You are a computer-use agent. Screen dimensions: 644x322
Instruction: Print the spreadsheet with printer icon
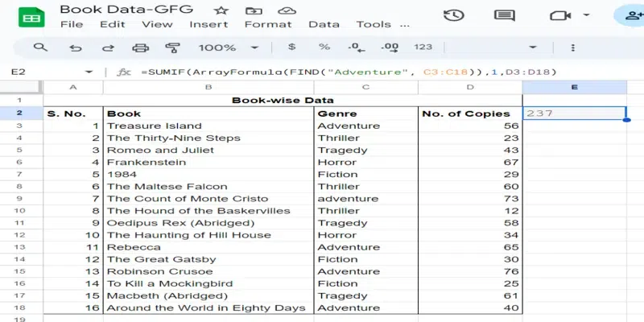(141, 47)
